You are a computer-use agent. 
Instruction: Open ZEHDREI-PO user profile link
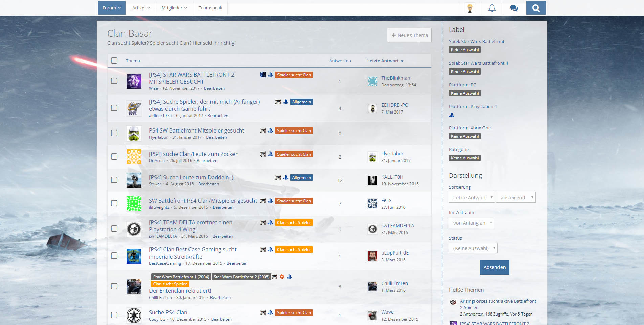pyautogui.click(x=395, y=105)
